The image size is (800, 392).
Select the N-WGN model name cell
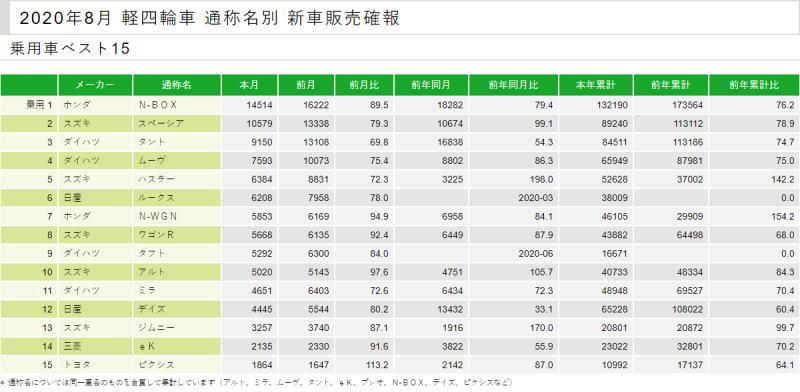[x=177, y=216]
